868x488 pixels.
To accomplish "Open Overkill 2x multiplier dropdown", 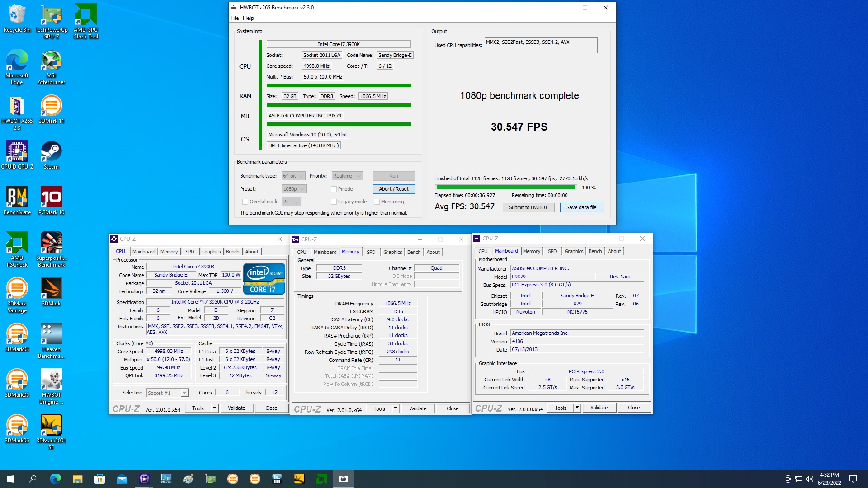I will (291, 202).
